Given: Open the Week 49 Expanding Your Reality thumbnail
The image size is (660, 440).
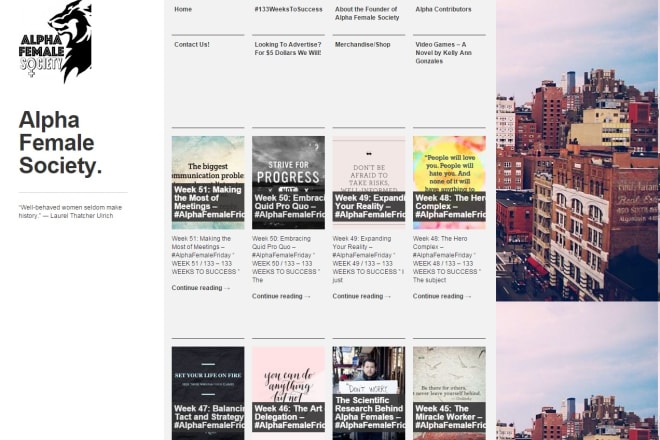Looking at the screenshot, I should (x=369, y=182).
